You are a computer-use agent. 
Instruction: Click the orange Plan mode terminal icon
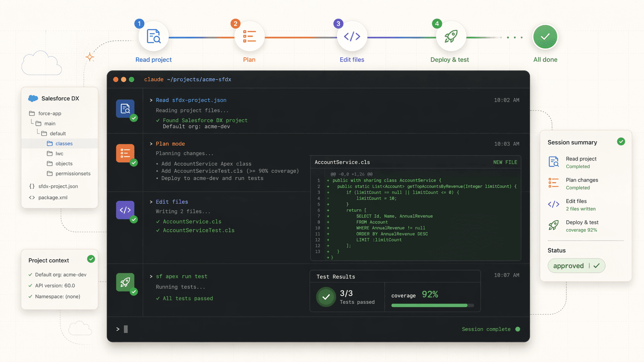click(125, 153)
